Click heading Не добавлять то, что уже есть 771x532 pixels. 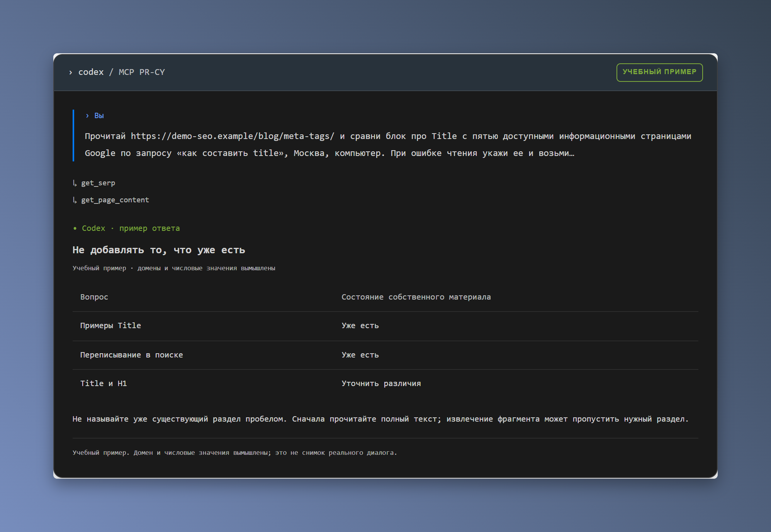pos(159,250)
